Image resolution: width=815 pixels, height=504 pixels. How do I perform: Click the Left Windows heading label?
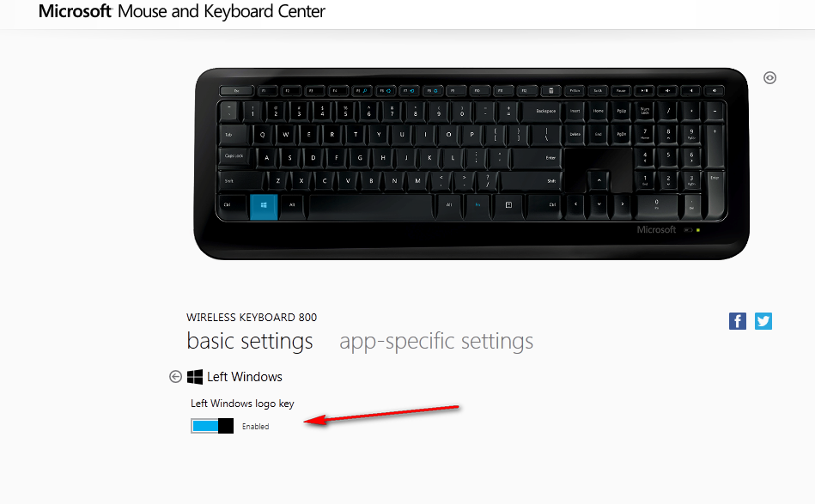pyautogui.click(x=244, y=377)
